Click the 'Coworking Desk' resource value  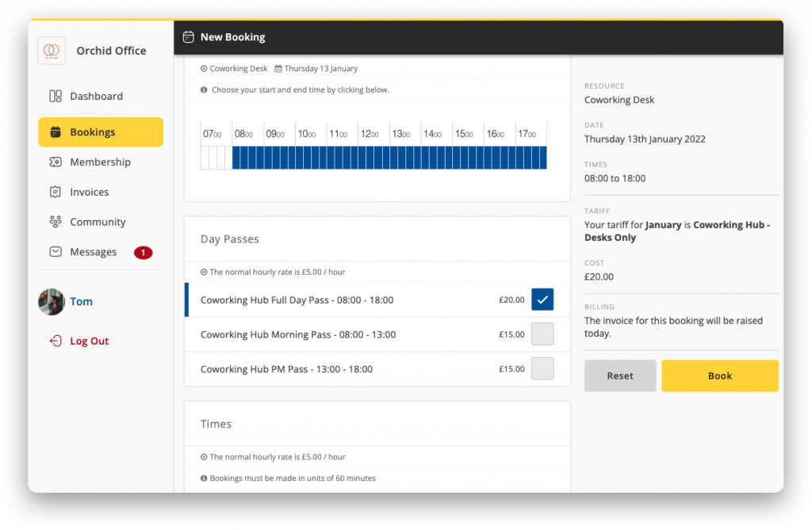(619, 100)
